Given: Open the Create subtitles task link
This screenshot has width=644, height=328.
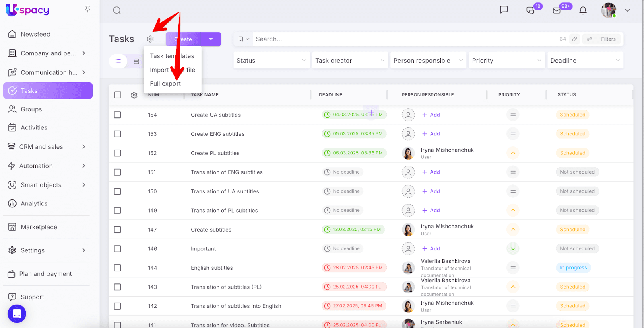Looking at the screenshot, I should [x=211, y=230].
